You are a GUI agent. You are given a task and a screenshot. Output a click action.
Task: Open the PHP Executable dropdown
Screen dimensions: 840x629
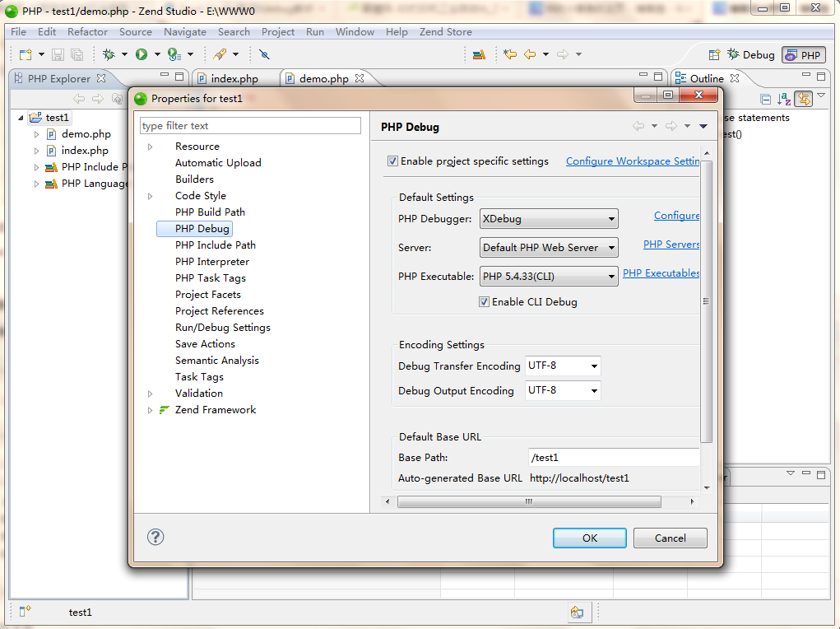[x=549, y=277]
